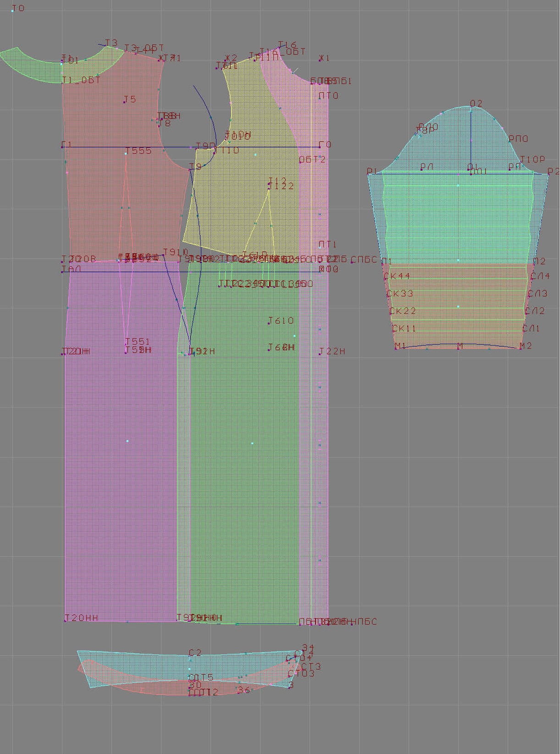Click the ПТ1 point near the waistline

tap(320, 247)
